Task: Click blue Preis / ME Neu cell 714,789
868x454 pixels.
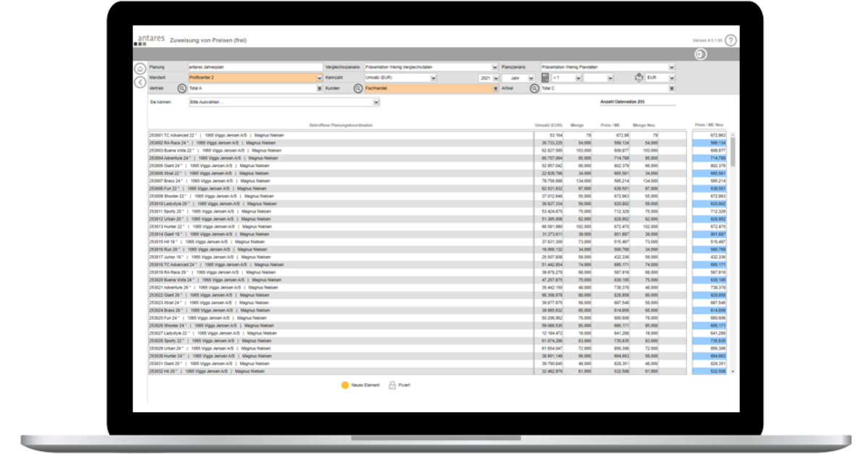Action: point(710,158)
